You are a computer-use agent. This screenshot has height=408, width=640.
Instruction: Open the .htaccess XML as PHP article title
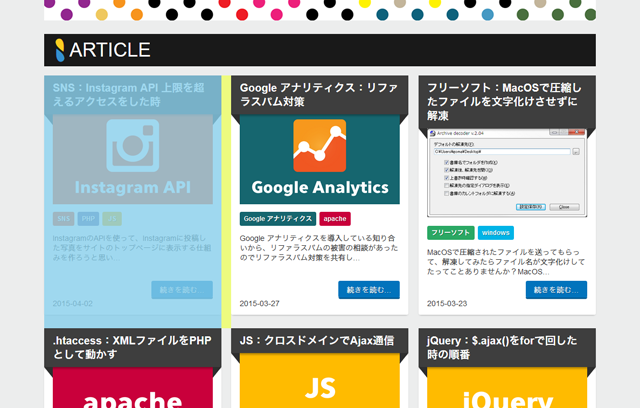point(132,349)
